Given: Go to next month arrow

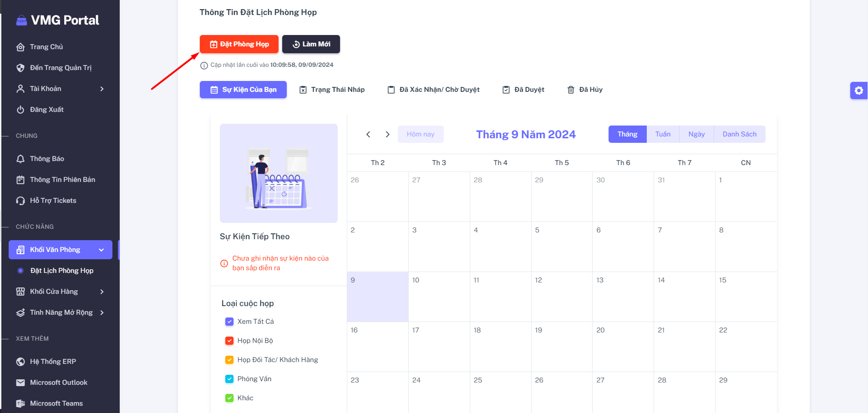Looking at the screenshot, I should pyautogui.click(x=387, y=134).
